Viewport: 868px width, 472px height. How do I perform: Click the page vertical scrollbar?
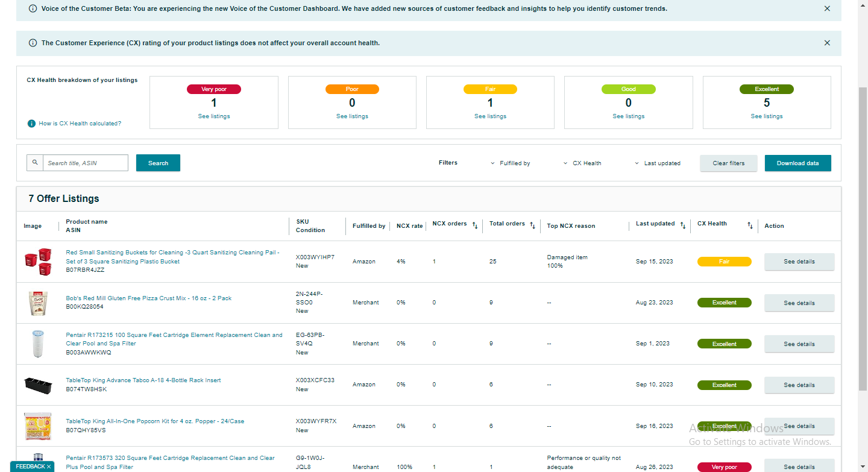click(863, 238)
